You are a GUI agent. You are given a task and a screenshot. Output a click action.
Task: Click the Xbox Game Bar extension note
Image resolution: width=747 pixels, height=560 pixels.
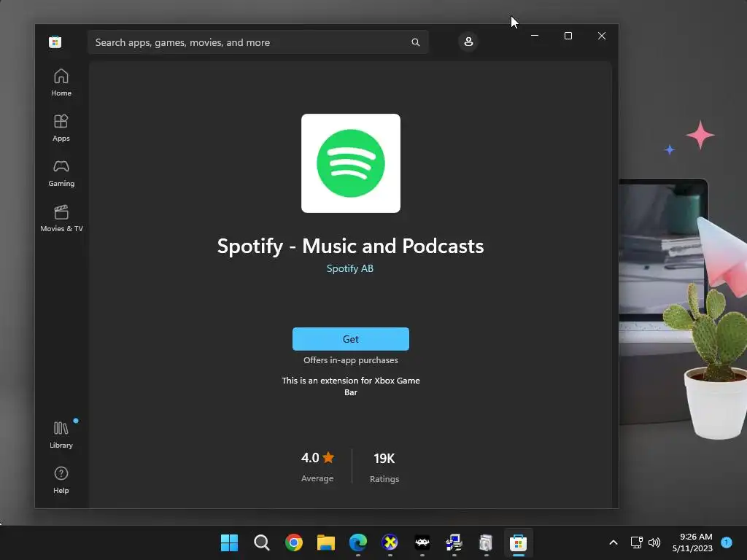point(351,386)
